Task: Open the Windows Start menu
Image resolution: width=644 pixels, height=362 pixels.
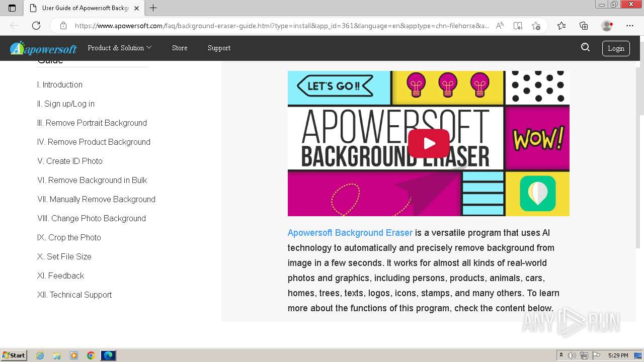Action: [14, 355]
